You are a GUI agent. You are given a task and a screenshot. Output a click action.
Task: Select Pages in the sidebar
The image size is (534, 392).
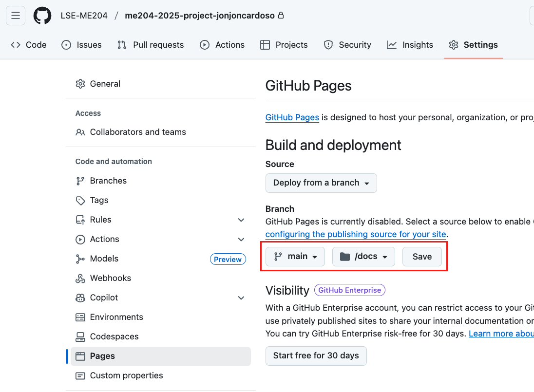[x=161, y=356]
